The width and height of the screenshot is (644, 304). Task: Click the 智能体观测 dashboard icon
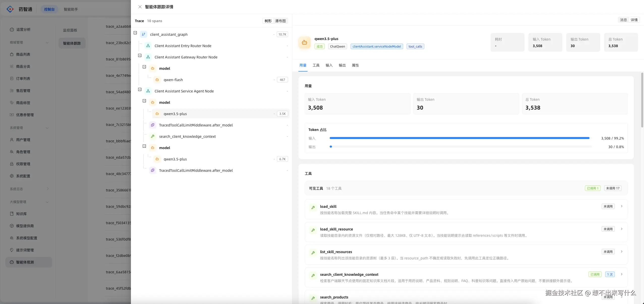pyautogui.click(x=12, y=262)
